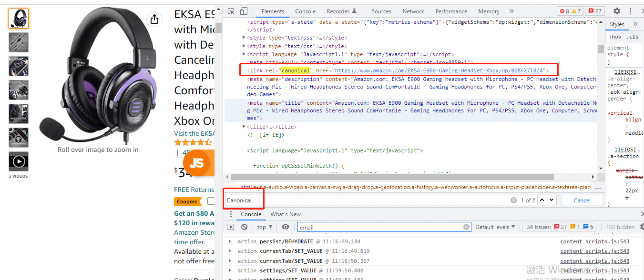
Task: Clear the console with the ban icon
Action: [x=244, y=227]
